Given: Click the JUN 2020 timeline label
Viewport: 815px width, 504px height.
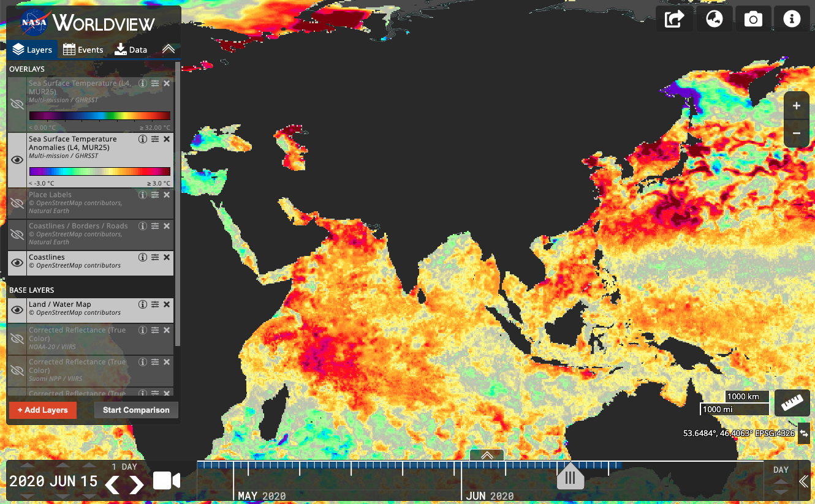Looking at the screenshot, I should click(x=490, y=495).
